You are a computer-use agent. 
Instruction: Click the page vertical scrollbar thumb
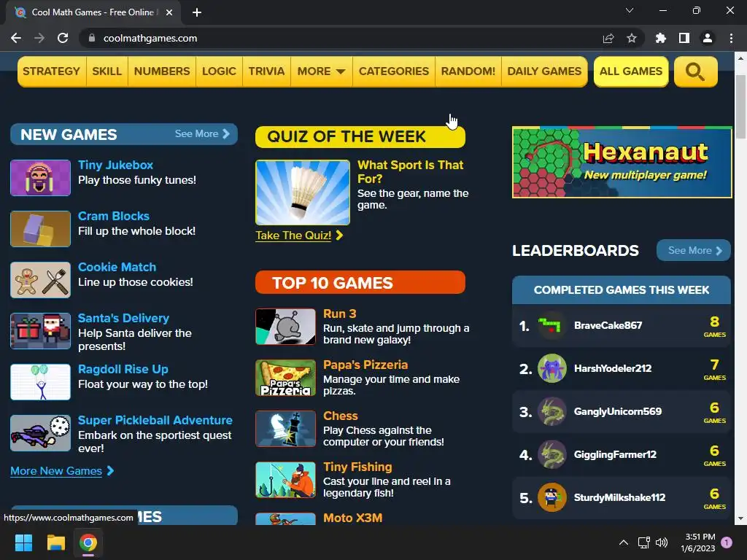[740, 106]
